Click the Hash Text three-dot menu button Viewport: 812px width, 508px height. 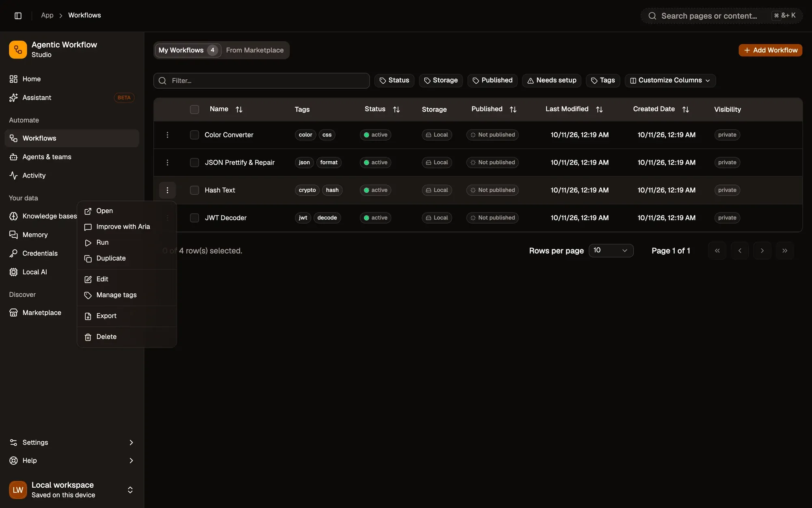coord(167,190)
